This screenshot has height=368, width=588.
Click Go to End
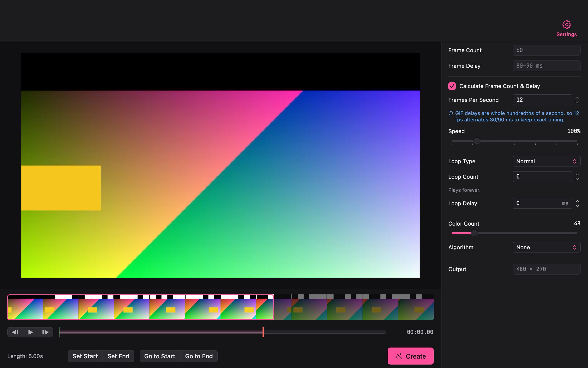pos(199,356)
